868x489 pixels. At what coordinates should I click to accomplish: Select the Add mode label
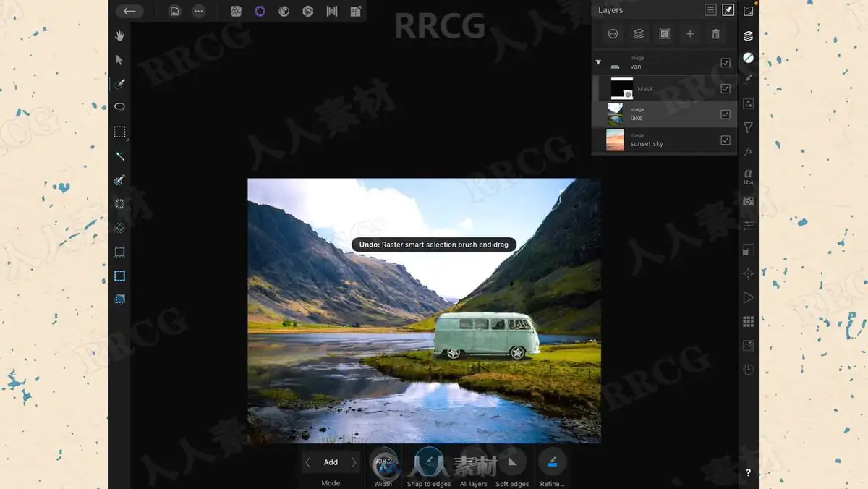(x=331, y=462)
